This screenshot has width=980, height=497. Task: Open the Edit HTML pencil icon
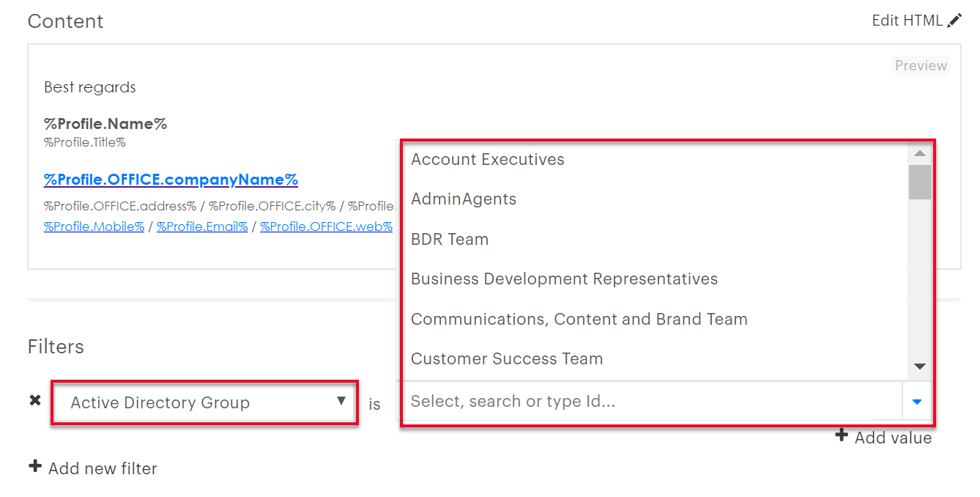954,20
